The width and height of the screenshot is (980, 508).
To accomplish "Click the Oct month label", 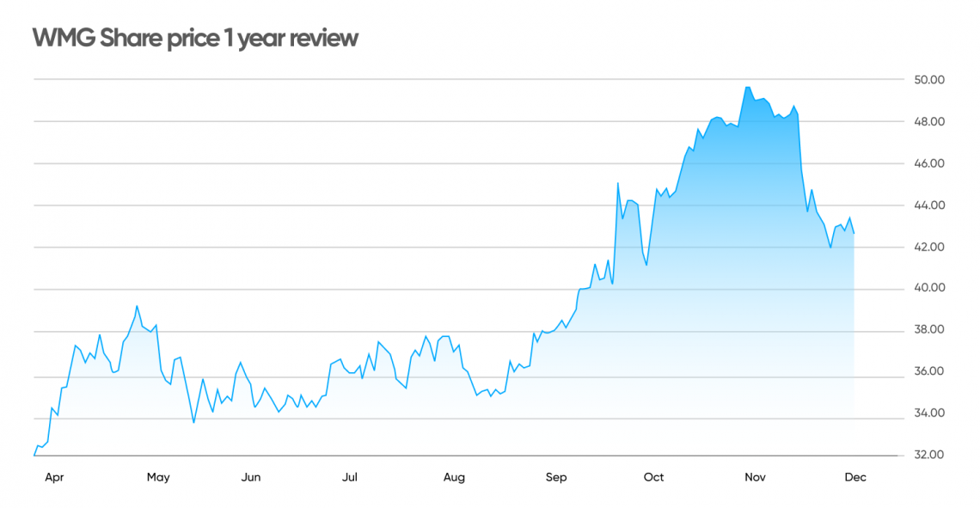I will pos(653,477).
